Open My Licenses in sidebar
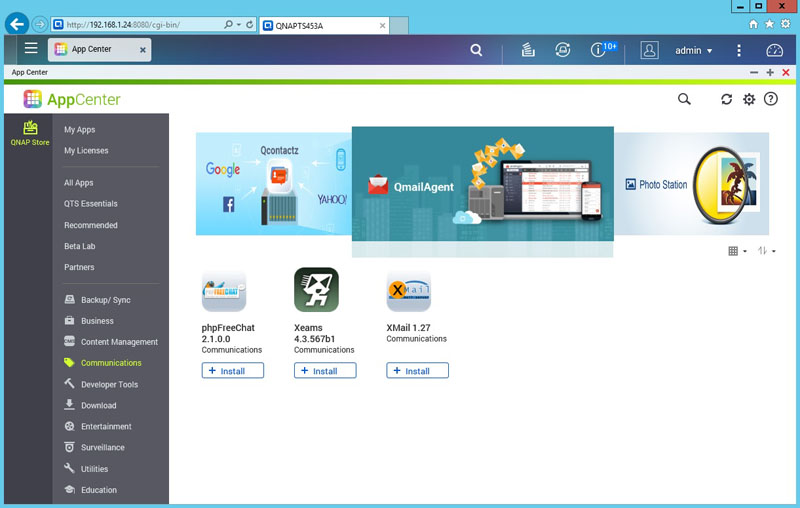 (86, 150)
